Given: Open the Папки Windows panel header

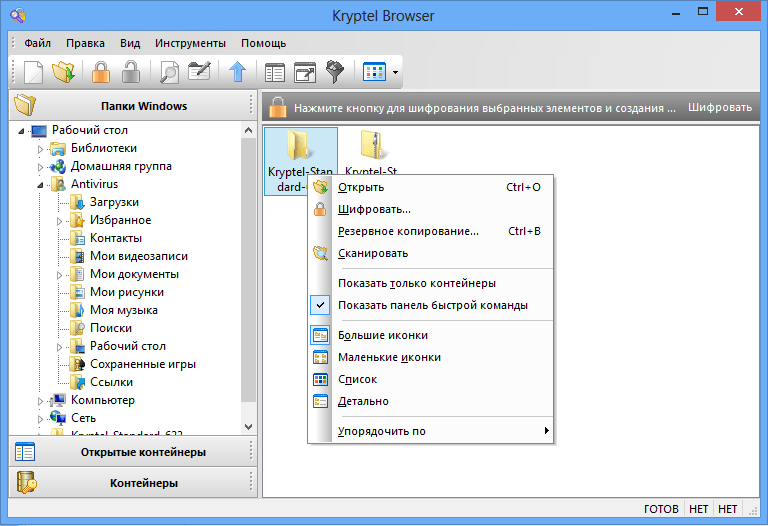Looking at the screenshot, I should [132, 105].
